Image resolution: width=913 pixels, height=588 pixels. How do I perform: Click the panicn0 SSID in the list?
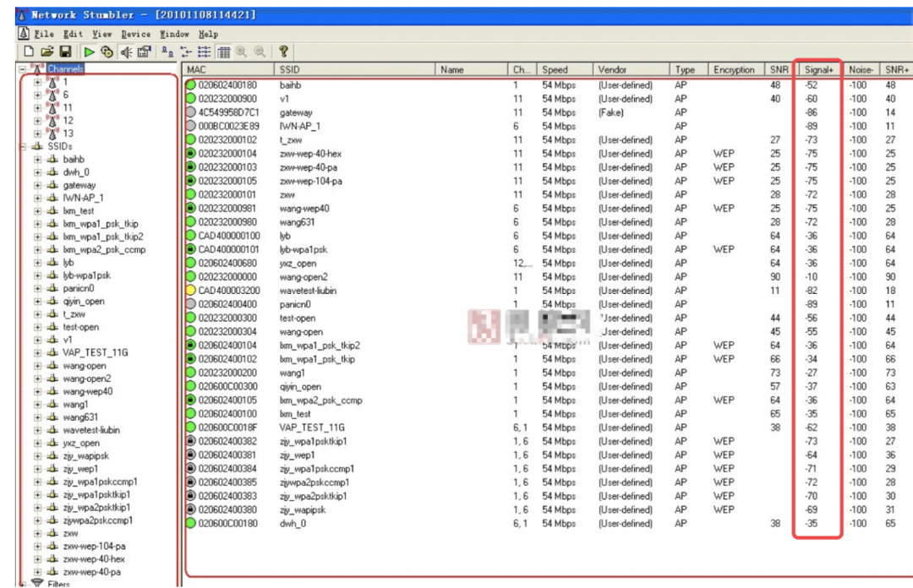[x=295, y=304]
